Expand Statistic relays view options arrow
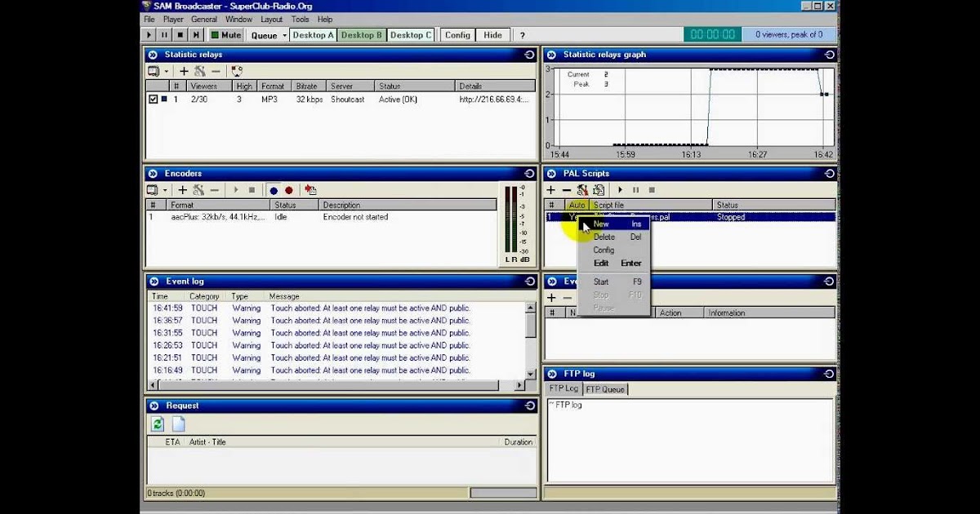The image size is (980, 514). click(x=166, y=72)
